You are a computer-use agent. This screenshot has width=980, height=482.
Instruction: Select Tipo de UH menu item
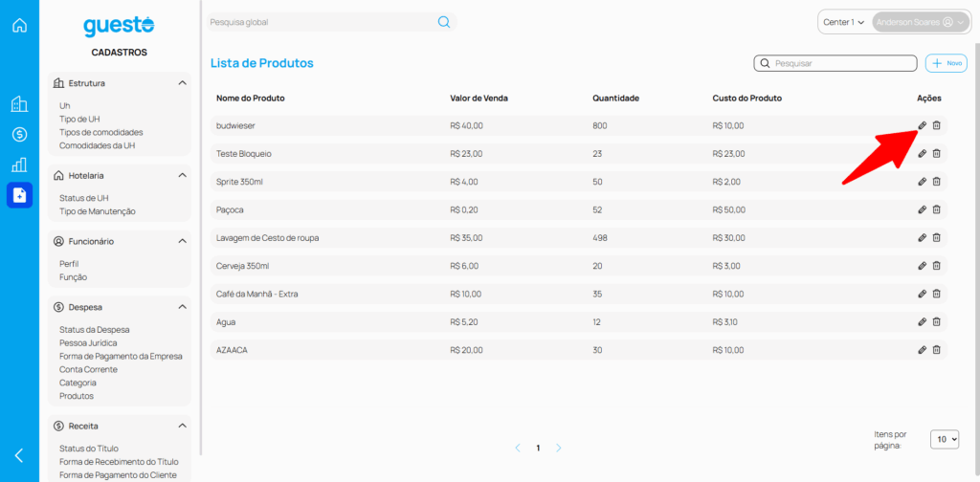coord(79,119)
